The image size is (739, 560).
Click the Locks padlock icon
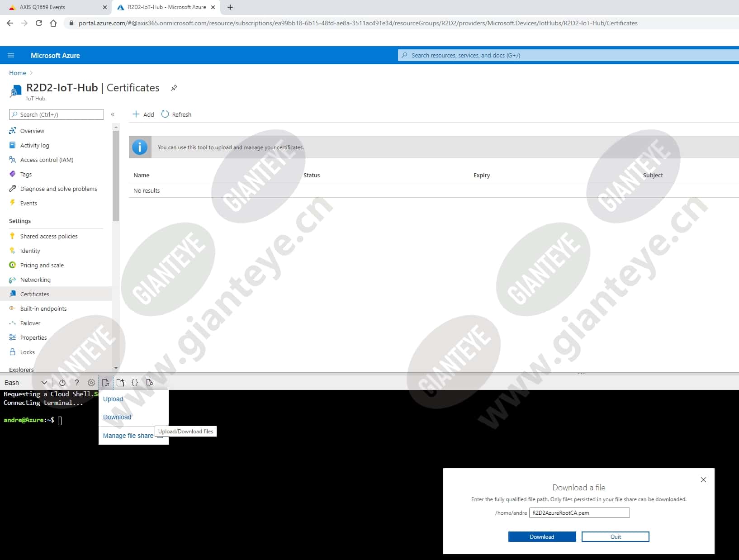click(x=13, y=351)
